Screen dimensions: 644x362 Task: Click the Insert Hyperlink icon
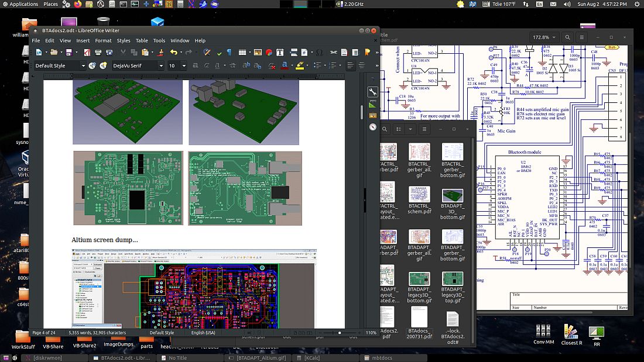(334, 52)
